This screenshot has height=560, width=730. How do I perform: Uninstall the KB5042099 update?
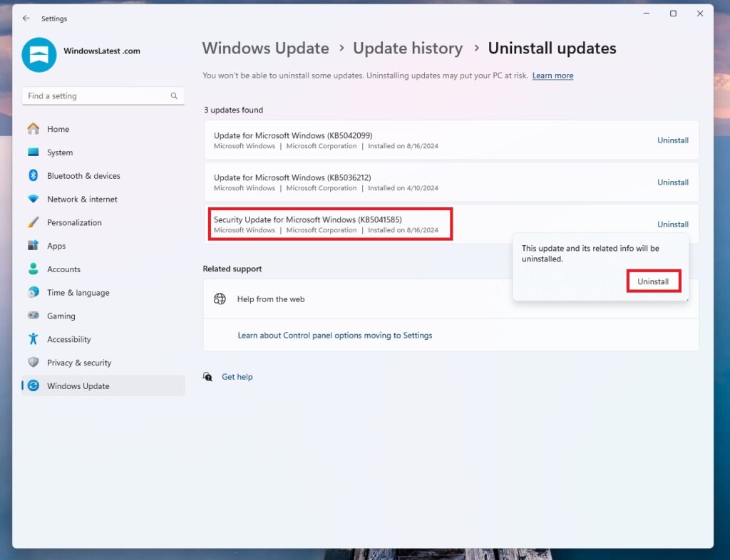672,140
